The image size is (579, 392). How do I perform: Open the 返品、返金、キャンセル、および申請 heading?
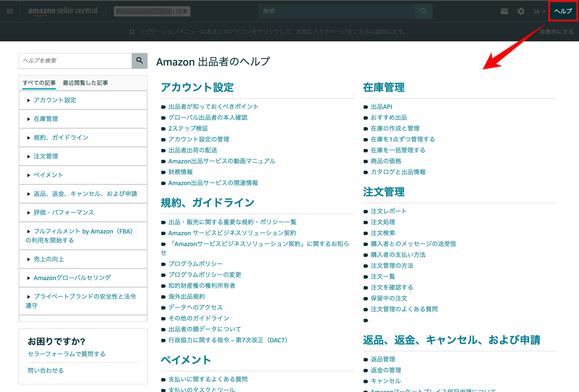point(451,340)
